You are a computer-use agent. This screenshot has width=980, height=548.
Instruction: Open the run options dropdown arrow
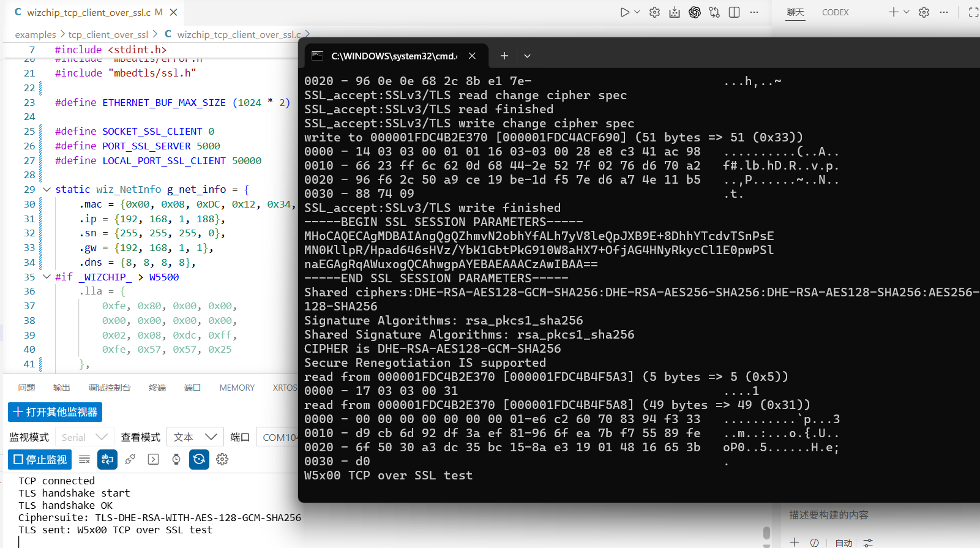pos(637,12)
